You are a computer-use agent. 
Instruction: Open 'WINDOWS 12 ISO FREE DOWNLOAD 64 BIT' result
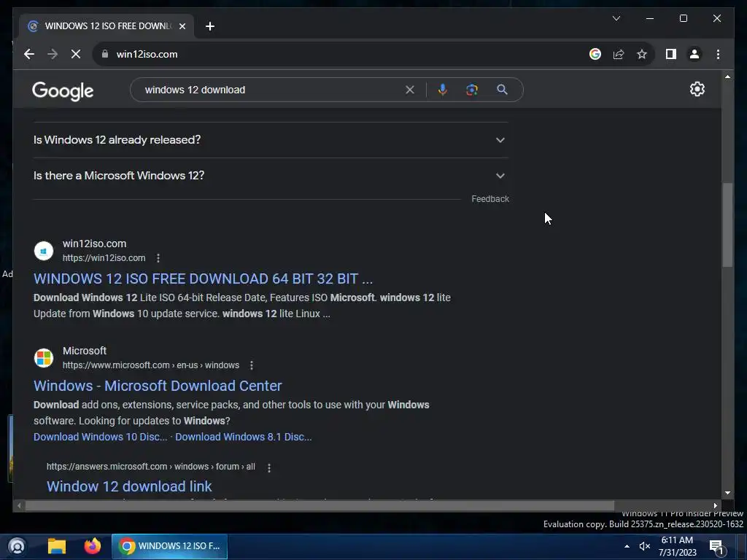[203, 279]
